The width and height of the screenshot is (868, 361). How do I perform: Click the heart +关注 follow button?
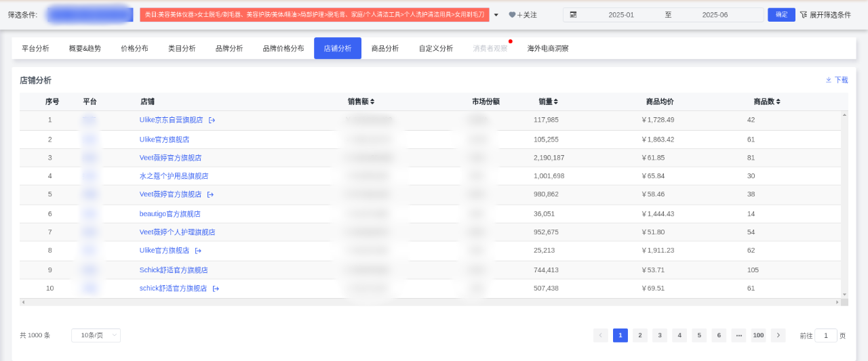click(x=523, y=15)
